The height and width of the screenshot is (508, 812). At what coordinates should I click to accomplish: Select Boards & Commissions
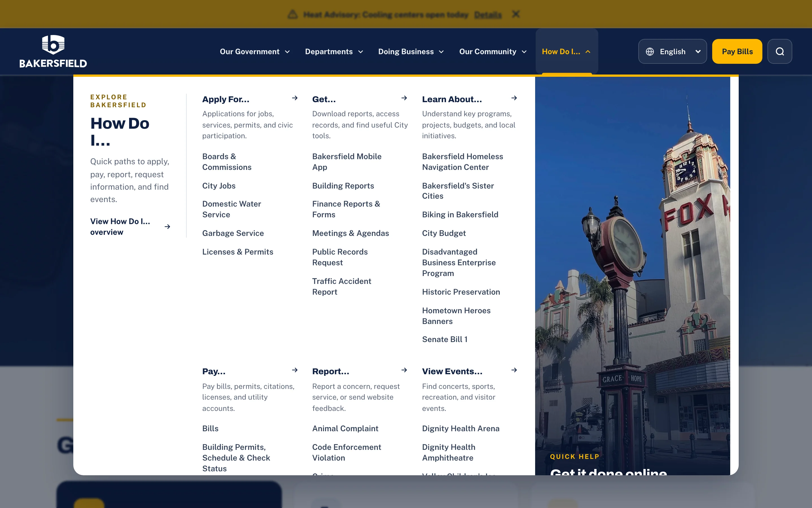coord(227,162)
